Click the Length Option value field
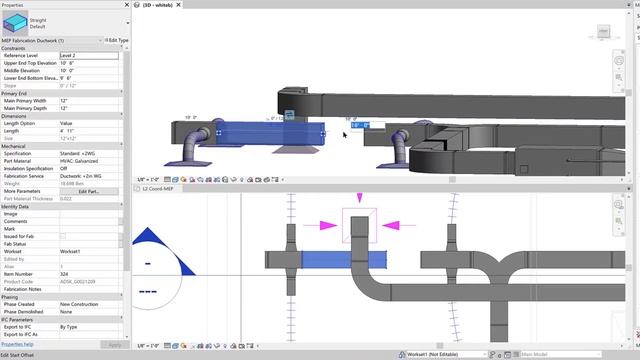Screen dimensions: 640x360 click(89, 123)
